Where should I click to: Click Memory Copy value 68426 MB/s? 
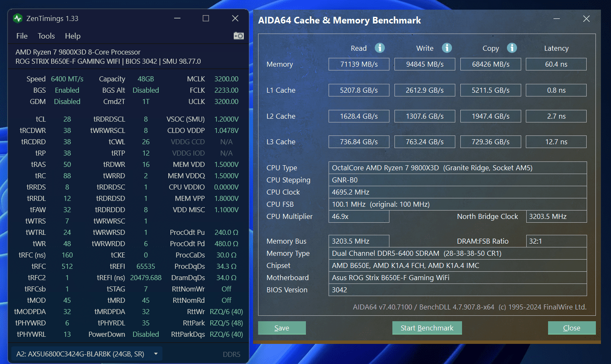[x=491, y=64]
